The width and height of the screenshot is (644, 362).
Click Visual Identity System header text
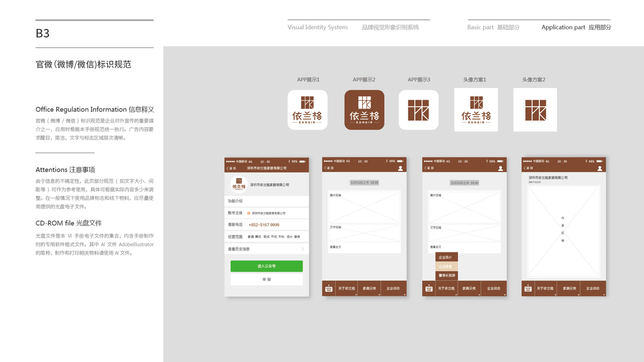(x=318, y=27)
